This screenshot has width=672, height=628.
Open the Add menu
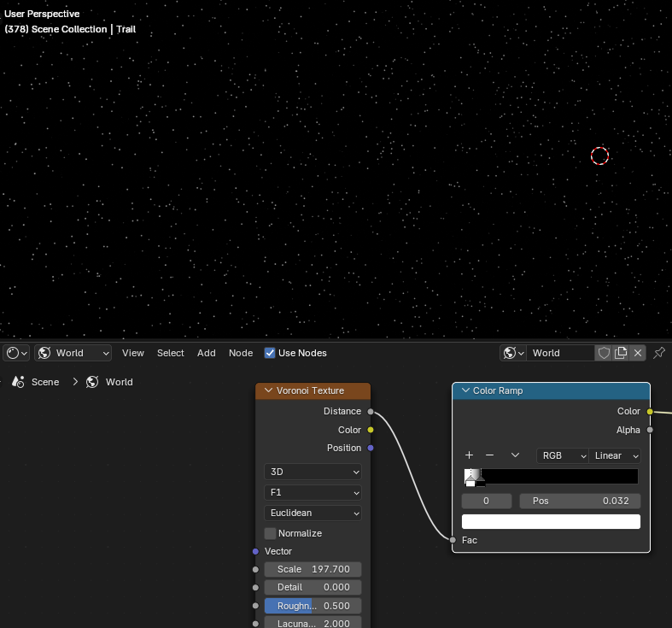pyautogui.click(x=206, y=353)
